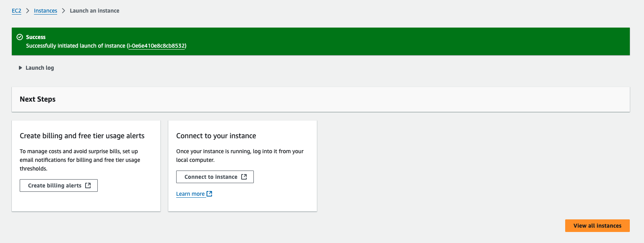Click external link icon beside Learn more
644x243 pixels.
click(x=209, y=194)
